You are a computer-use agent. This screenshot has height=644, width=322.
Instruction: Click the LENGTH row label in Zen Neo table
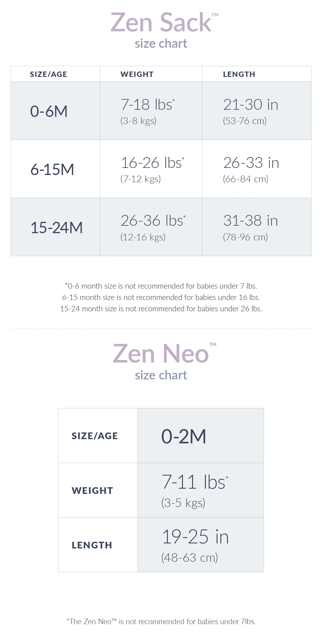click(92, 545)
